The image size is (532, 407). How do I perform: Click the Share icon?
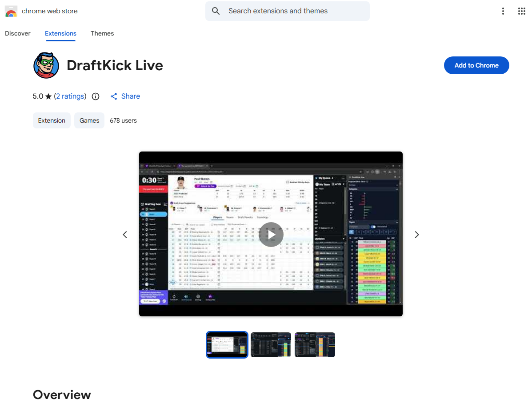pyautogui.click(x=114, y=96)
